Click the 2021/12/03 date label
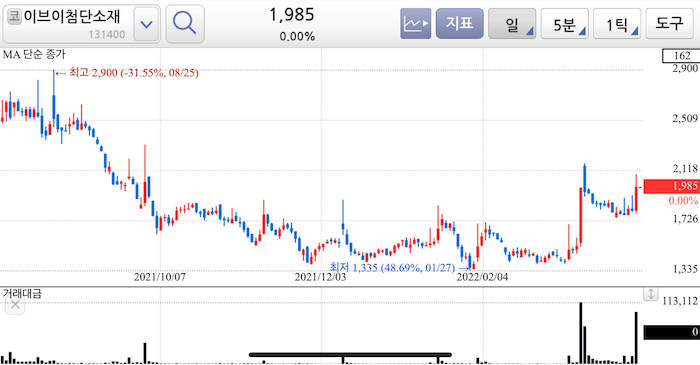The image size is (700, 365). 320,277
